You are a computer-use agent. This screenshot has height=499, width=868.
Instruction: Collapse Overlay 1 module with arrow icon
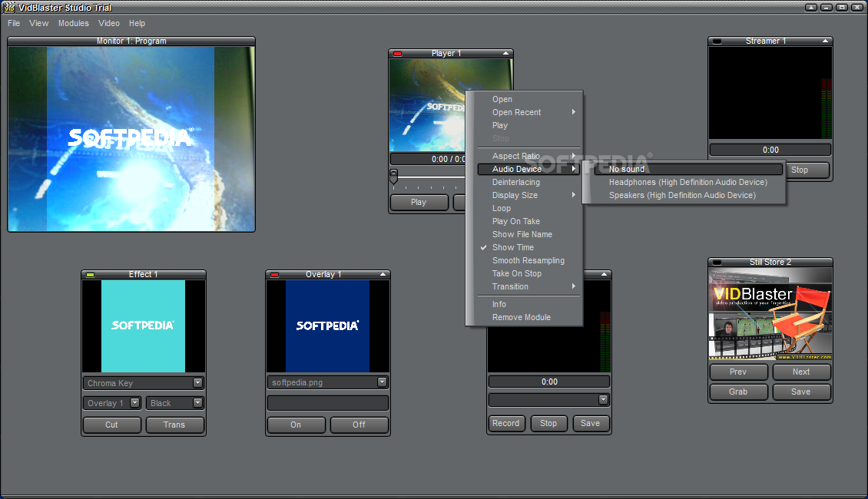click(383, 274)
